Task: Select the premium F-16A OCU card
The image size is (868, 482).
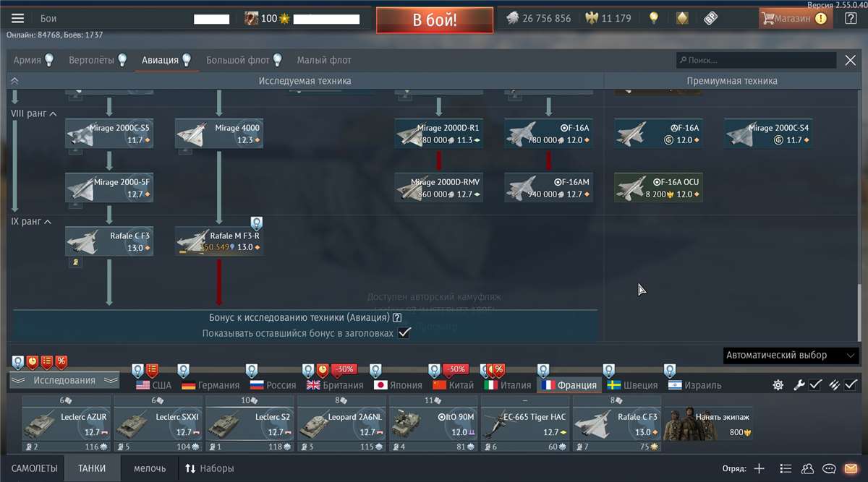Action: tap(659, 188)
